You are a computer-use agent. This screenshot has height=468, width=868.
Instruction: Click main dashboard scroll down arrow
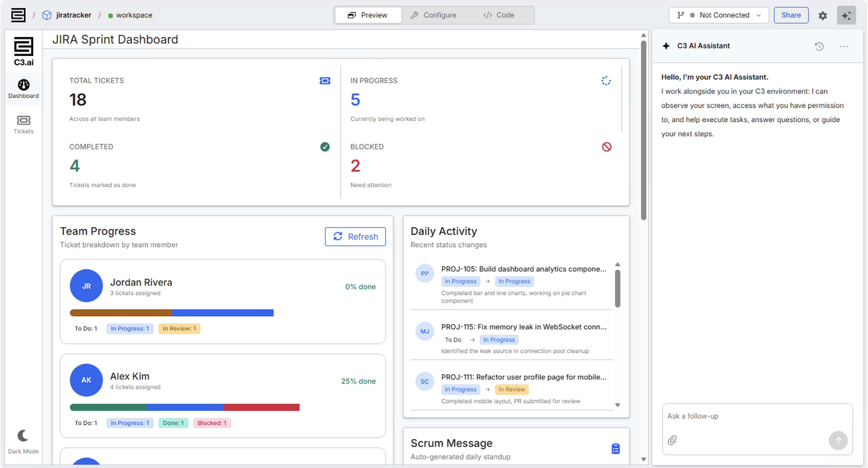[x=643, y=459]
